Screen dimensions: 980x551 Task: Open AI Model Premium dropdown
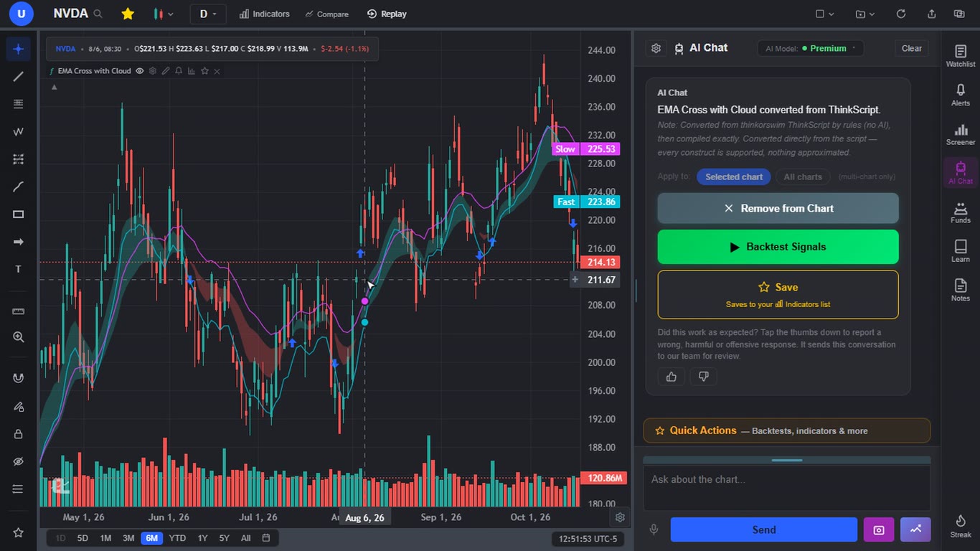tap(811, 48)
